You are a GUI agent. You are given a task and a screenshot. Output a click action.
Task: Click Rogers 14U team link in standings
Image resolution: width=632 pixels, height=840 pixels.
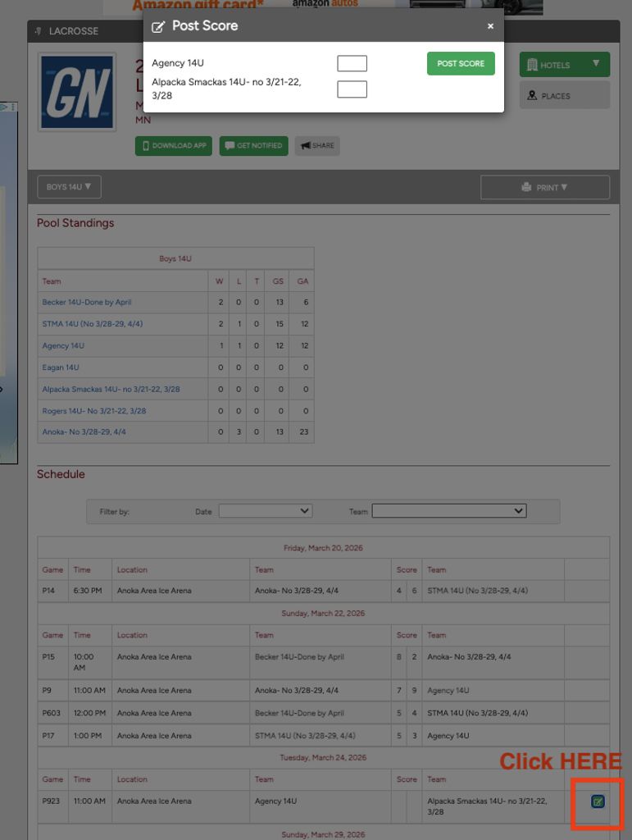coord(93,411)
